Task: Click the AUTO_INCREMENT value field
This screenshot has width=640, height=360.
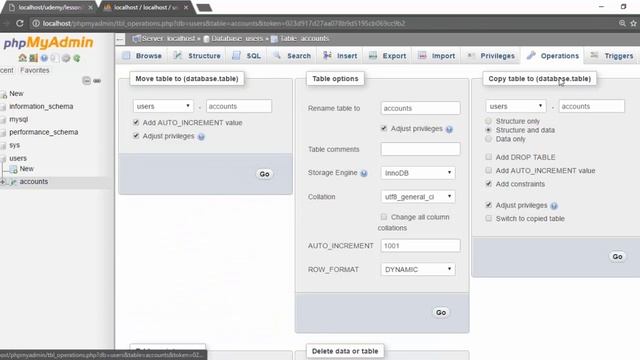Action: coord(420,246)
